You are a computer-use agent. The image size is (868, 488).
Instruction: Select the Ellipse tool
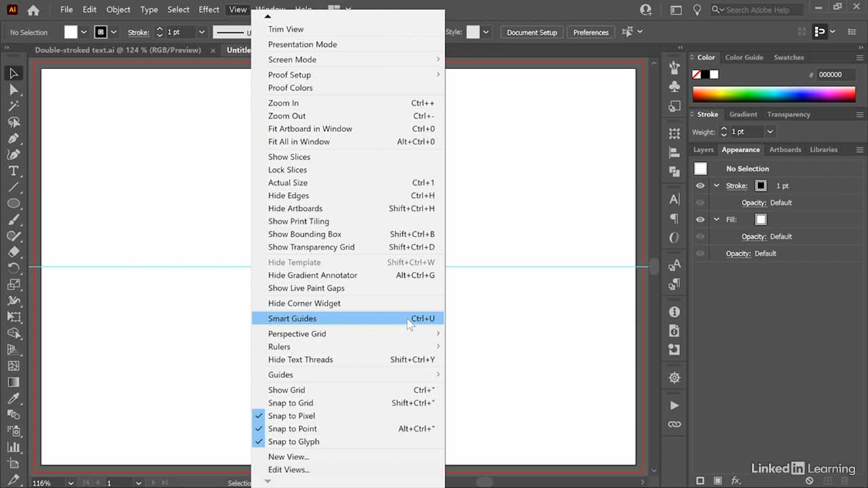[x=14, y=203]
